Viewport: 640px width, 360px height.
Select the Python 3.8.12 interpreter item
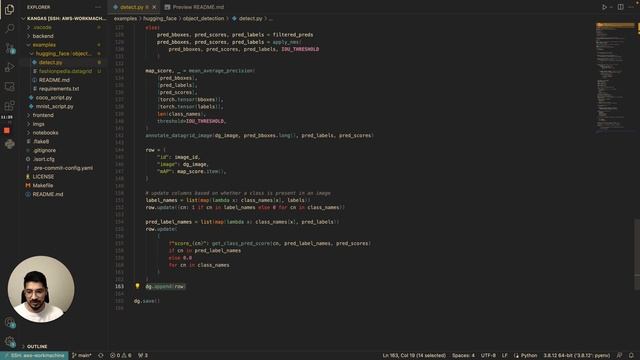[x=576, y=356]
